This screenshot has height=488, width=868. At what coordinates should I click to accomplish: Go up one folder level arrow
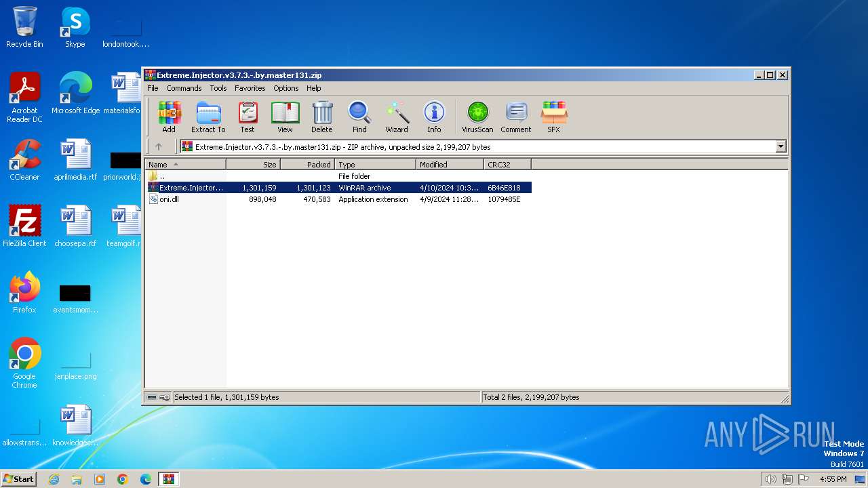coord(159,146)
